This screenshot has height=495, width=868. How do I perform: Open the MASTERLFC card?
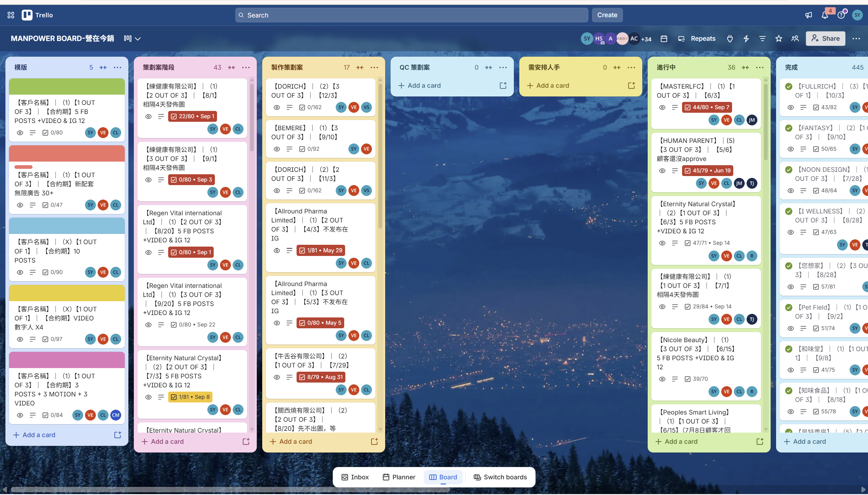706,103
